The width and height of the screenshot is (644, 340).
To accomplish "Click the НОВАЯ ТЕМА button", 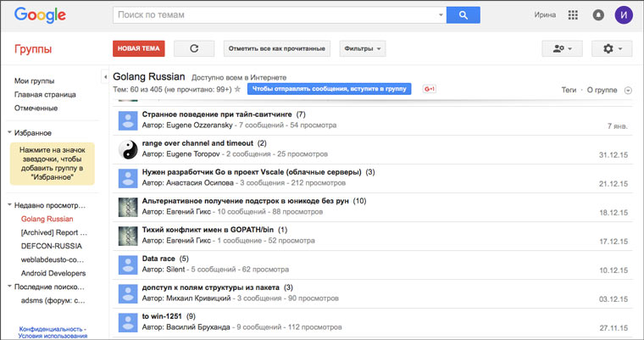I will (x=138, y=48).
